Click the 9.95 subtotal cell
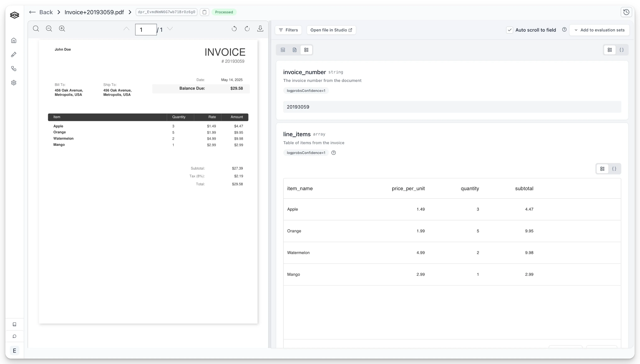Image resolution: width=640 pixels, height=364 pixels. pos(529,231)
